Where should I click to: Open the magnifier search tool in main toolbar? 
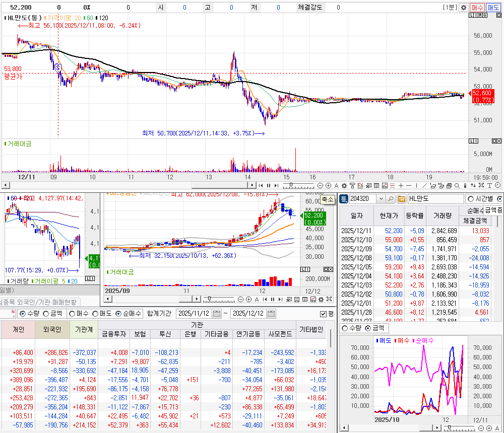[457, 186]
